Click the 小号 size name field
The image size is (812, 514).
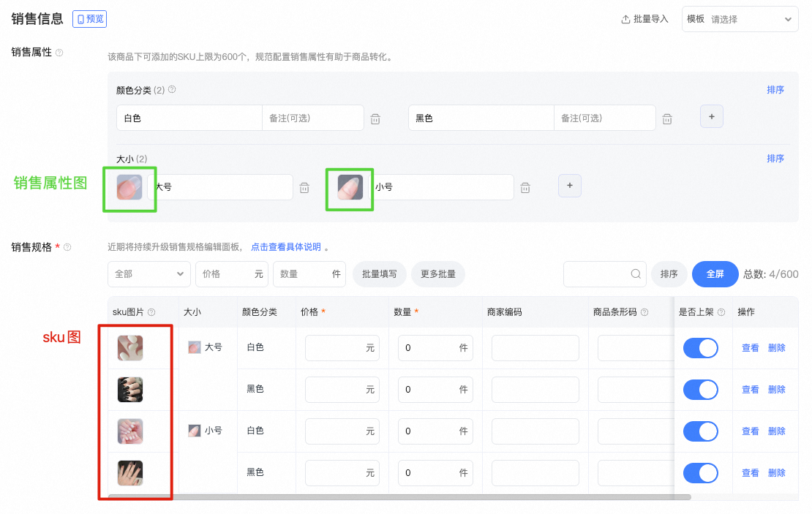click(440, 187)
